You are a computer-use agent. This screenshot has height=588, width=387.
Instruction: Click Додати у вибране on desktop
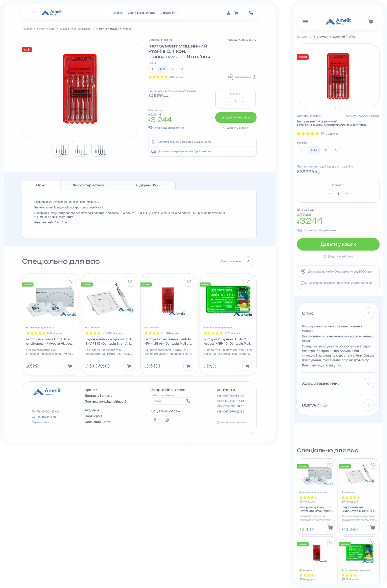click(236, 128)
